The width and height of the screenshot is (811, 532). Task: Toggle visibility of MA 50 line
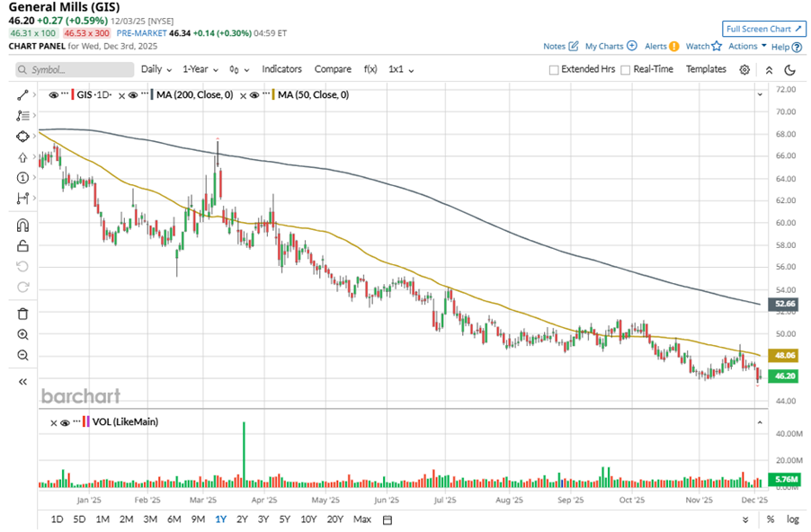coord(254,95)
